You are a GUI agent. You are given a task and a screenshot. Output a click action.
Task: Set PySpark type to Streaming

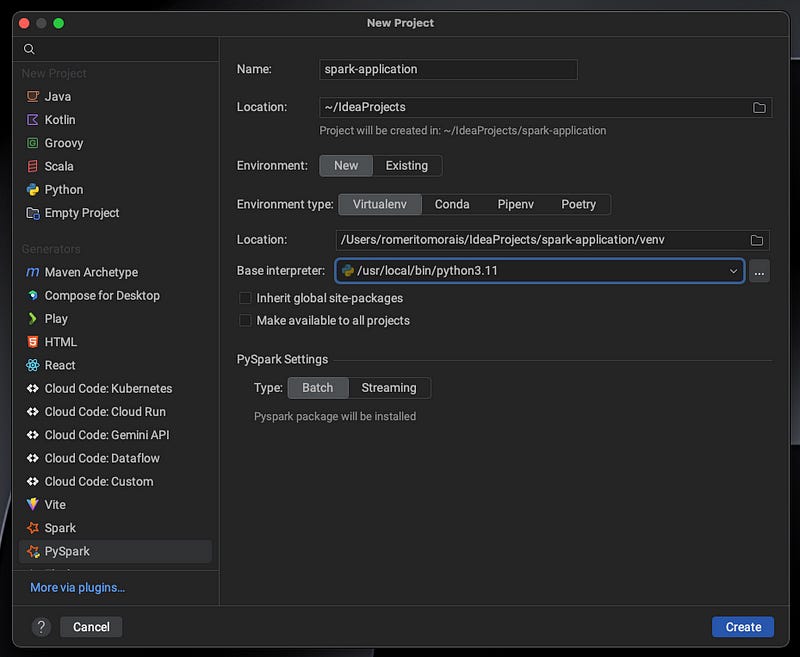pyautogui.click(x=389, y=388)
